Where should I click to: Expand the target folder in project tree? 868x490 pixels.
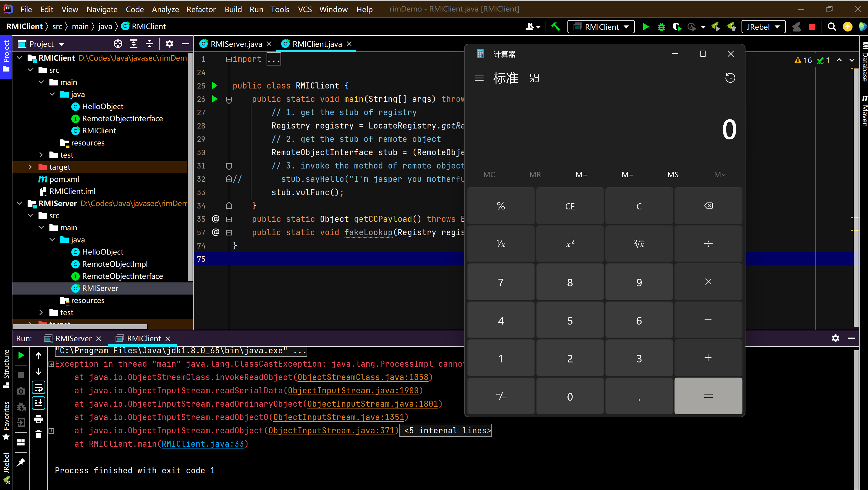(x=30, y=167)
